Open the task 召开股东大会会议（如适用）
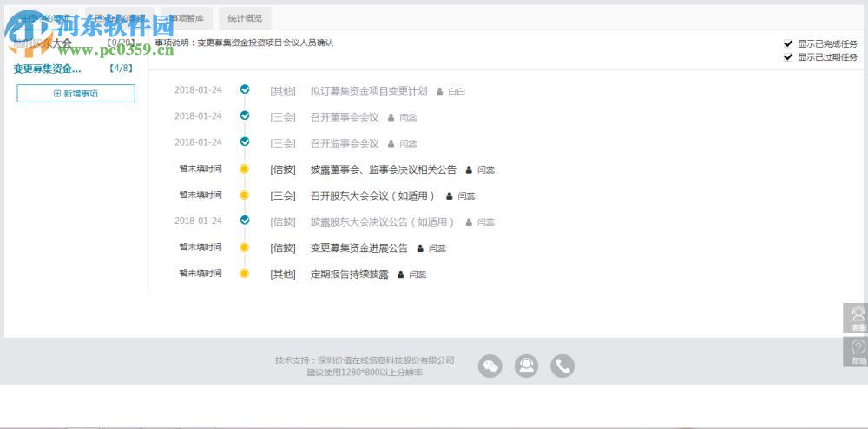Viewport: 868px width, 429px height. [374, 195]
